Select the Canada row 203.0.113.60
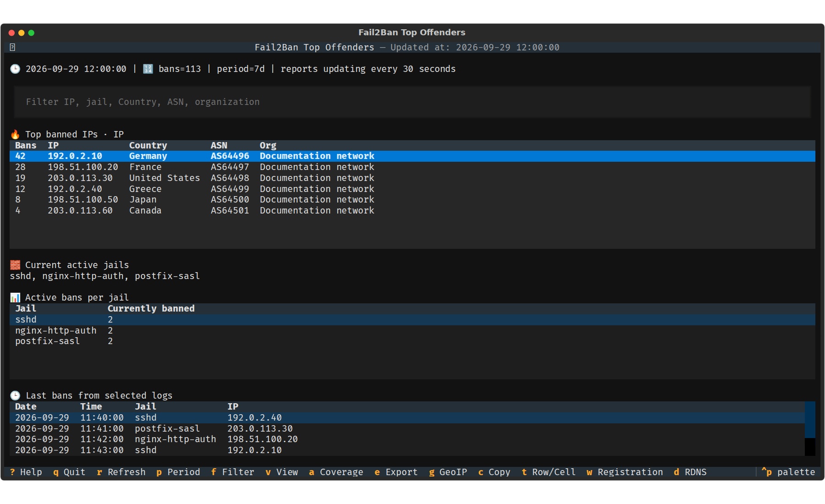The image size is (825, 504). (x=412, y=211)
